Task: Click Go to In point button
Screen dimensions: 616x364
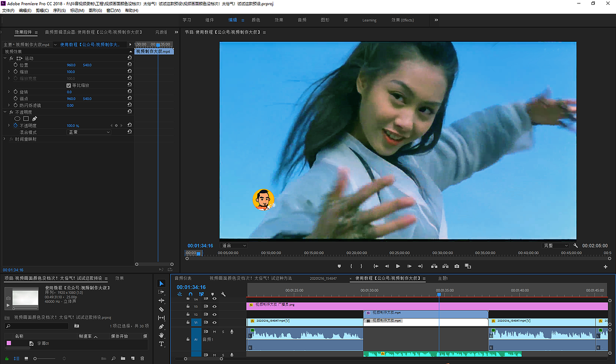Action: coord(375,266)
